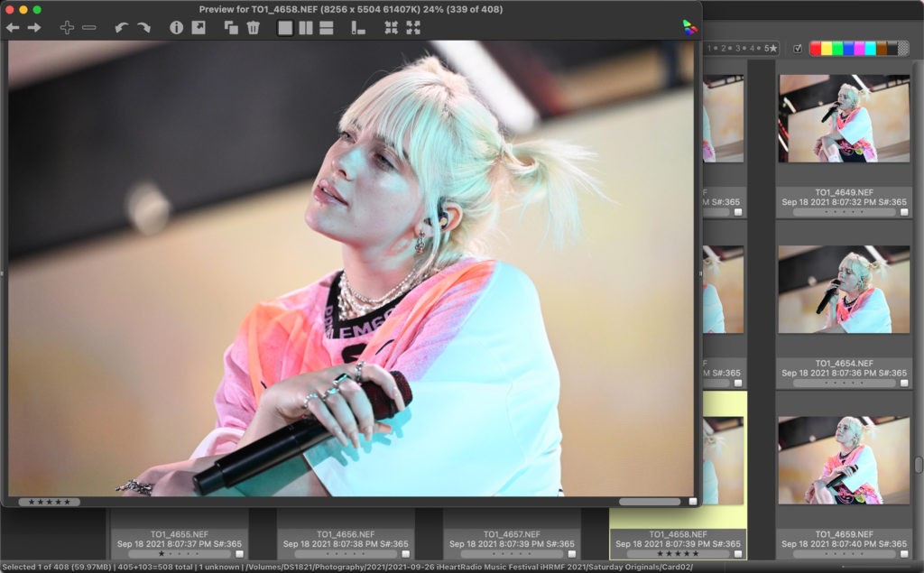Zoom in with the plus icon
This screenshot has width=924, height=573.
[x=67, y=28]
